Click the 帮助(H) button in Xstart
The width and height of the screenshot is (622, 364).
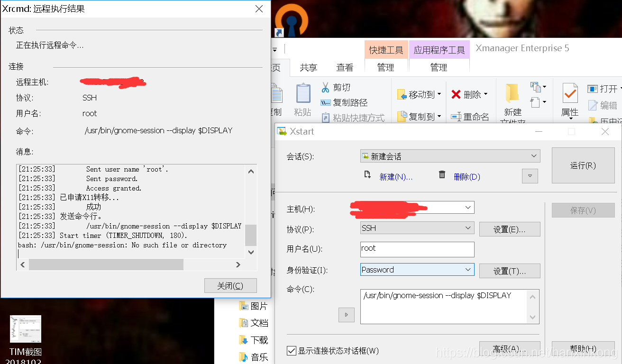point(583,349)
